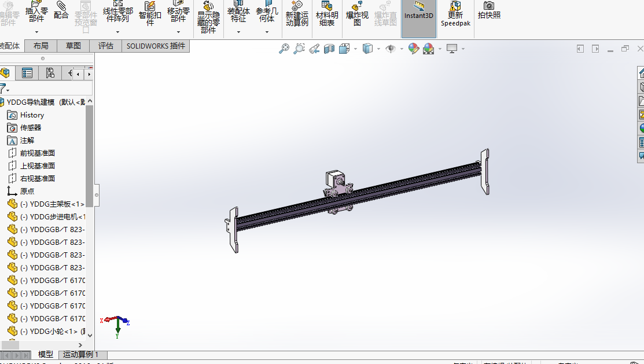
Task: Click the Hide/Show Items eye icon
Action: click(391, 49)
